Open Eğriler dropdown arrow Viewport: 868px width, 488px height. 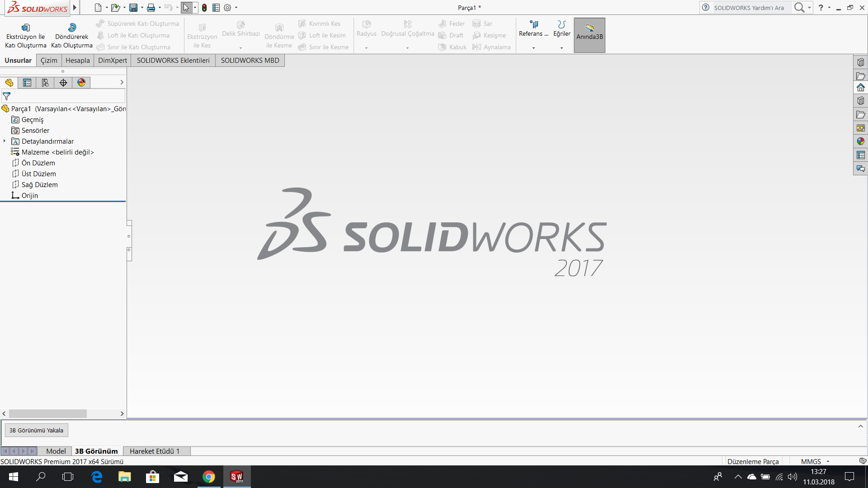click(x=561, y=48)
